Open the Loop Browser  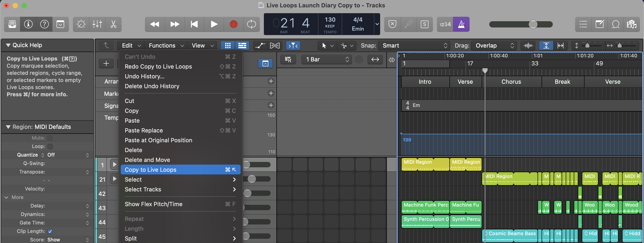[x=616, y=24]
